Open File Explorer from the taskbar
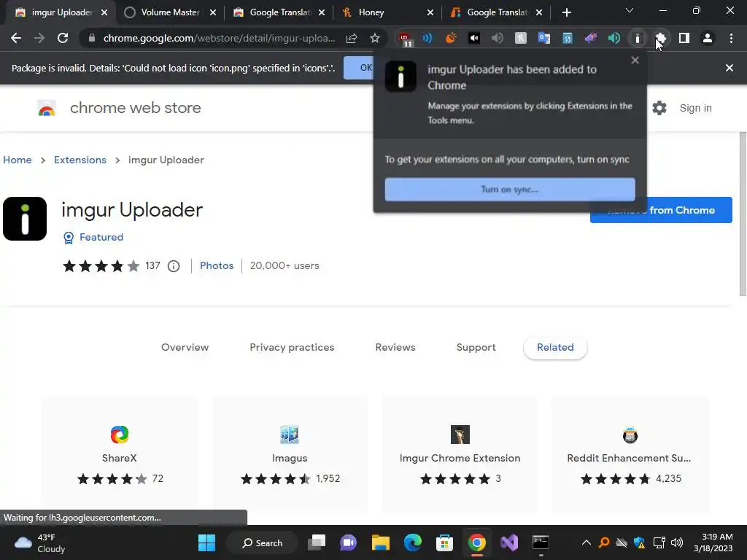 381,542
